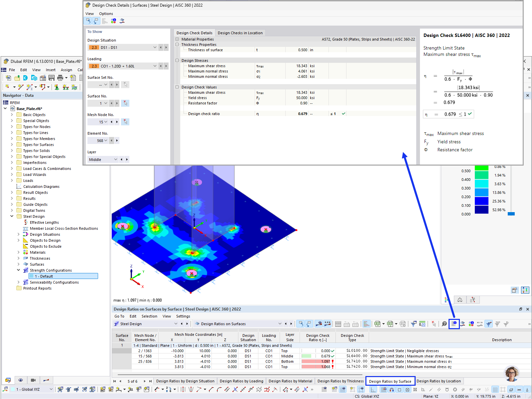Viewport: 532px width, 399px height.
Task: Toggle the highlighted bar-chart row coloring icon in results toolbar
Action: coord(366,324)
